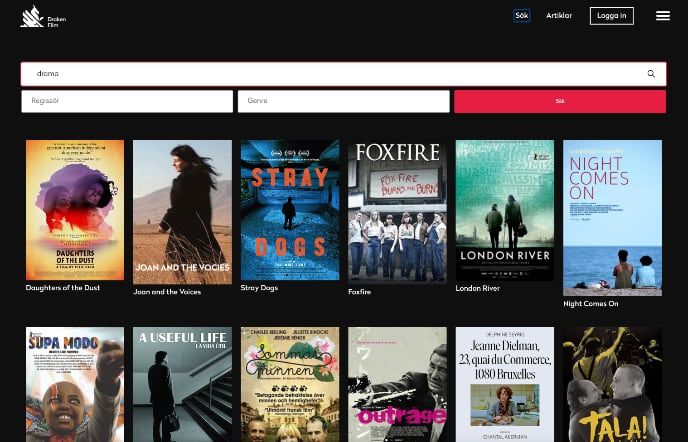Open the hamburger menu
The width and height of the screenshot is (688, 442).
coord(662,16)
